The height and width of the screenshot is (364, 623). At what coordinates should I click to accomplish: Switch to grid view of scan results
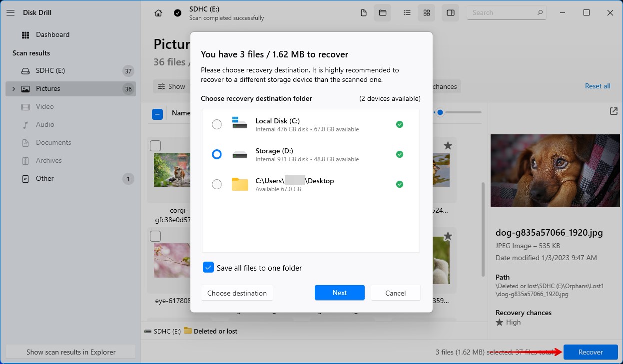coord(426,12)
